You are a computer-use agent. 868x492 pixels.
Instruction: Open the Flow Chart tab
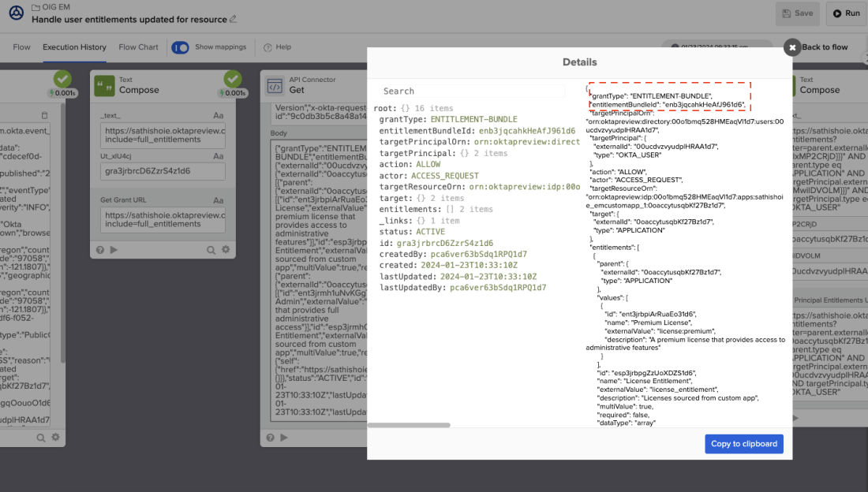pyautogui.click(x=138, y=47)
